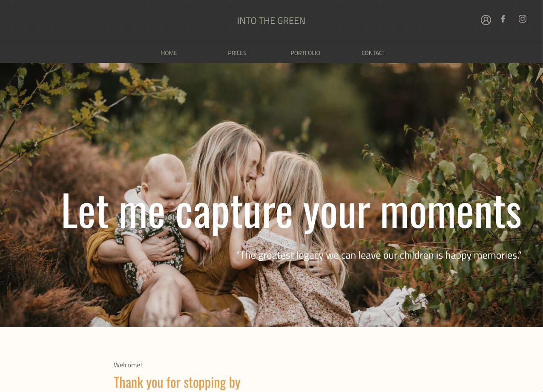The image size is (543, 392).
Task: Navigate to the CONTACT page
Action: pos(373,53)
